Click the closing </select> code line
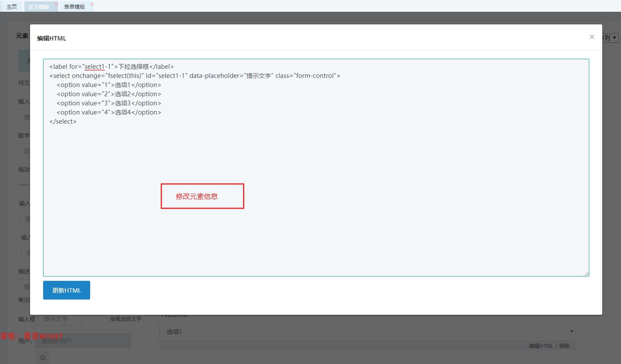Screen dimensions: 621x364 click(x=63, y=121)
